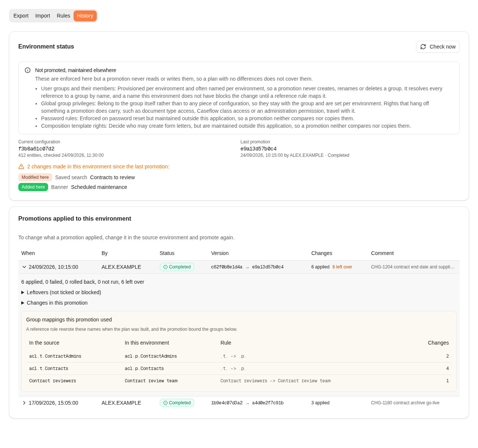This screenshot has width=478, height=448.
Task: Click current configuration hash f3b8a61c07d2
Action: point(36,149)
